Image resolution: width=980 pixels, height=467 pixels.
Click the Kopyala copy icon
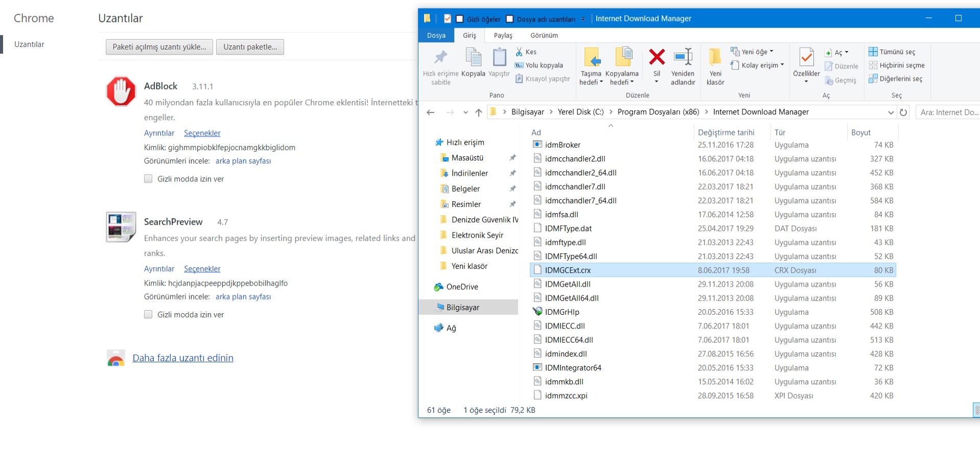click(473, 57)
